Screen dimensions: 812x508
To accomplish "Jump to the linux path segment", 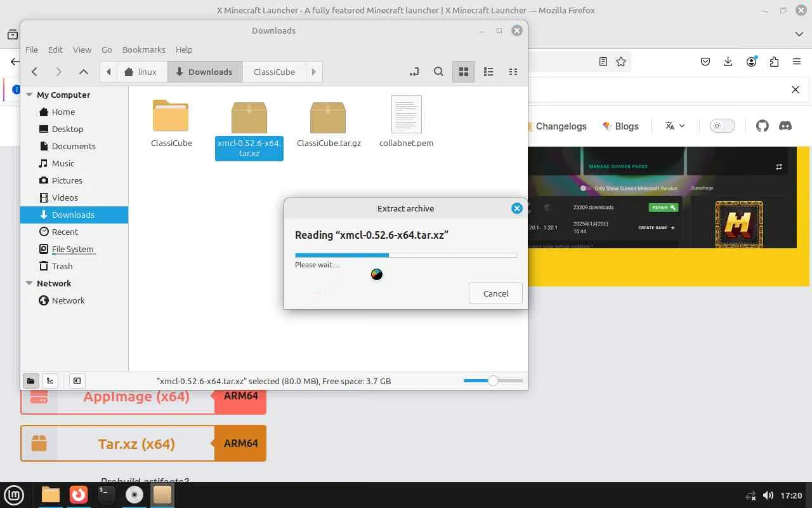I will tap(142, 72).
